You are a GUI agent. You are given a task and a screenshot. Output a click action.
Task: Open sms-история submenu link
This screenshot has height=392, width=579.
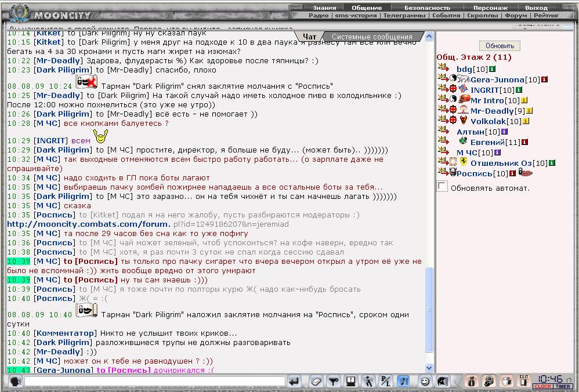(356, 16)
